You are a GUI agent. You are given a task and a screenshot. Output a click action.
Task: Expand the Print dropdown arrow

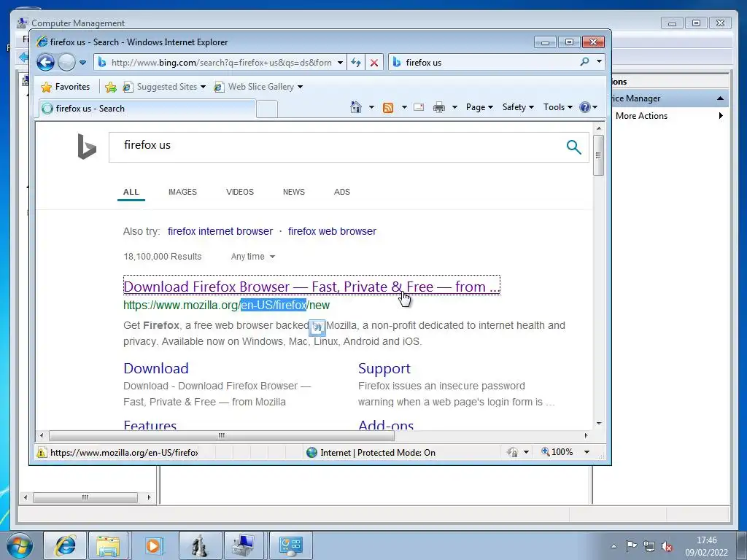tap(454, 107)
